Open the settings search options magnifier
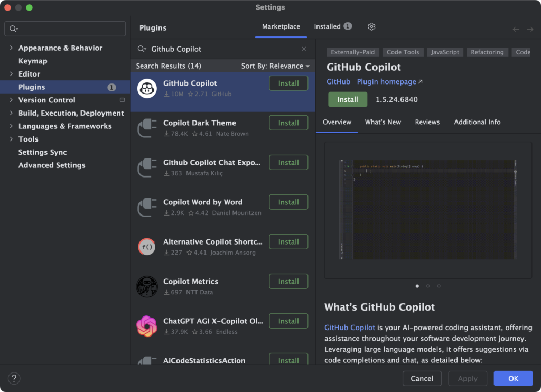The image size is (541, 392). (x=14, y=29)
